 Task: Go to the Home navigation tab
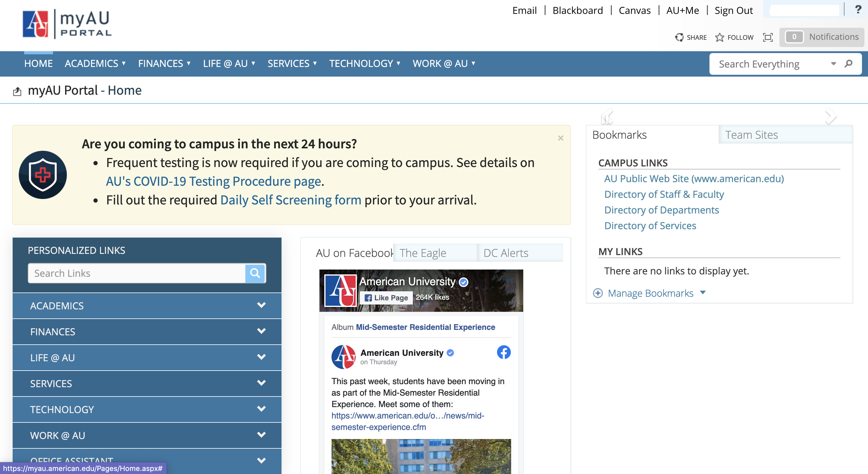pyautogui.click(x=38, y=63)
